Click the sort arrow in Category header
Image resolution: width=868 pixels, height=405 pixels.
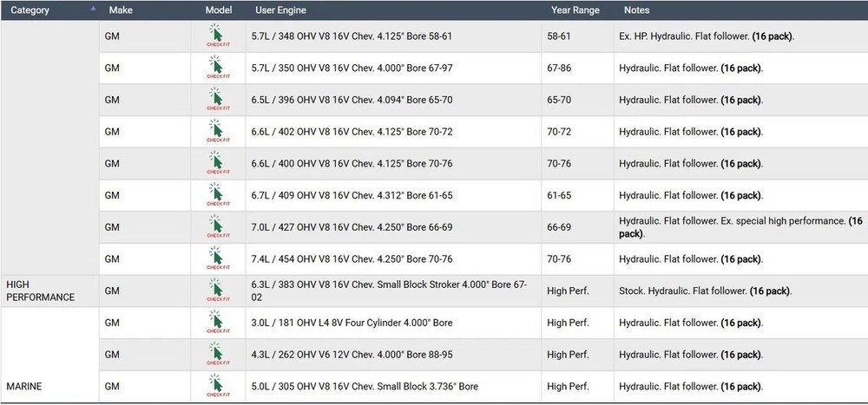[x=93, y=9]
